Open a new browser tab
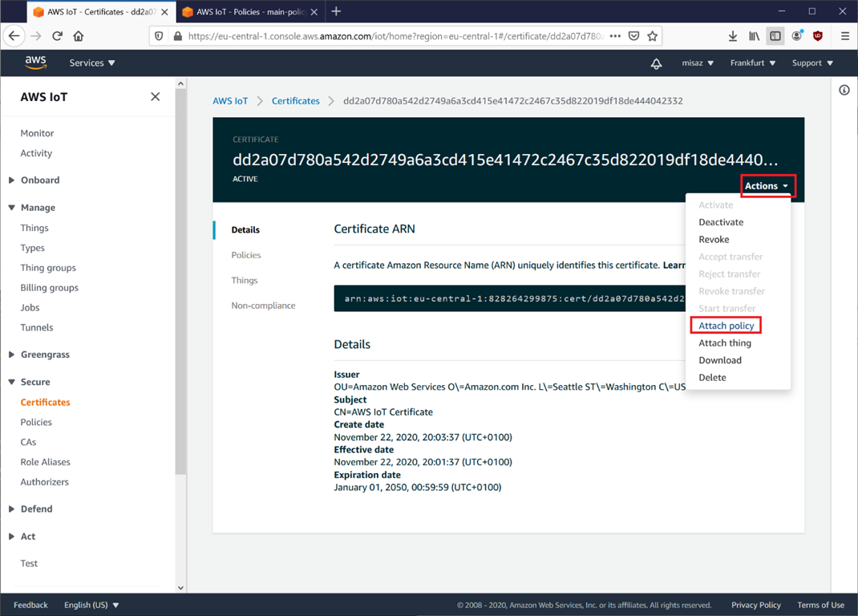The height and width of the screenshot is (616, 858). 336,11
